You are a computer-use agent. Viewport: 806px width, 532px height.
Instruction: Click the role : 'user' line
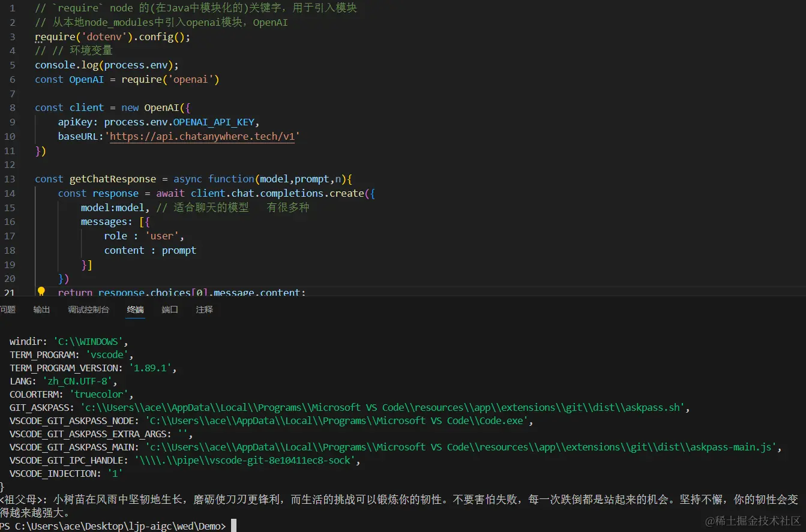[144, 236]
